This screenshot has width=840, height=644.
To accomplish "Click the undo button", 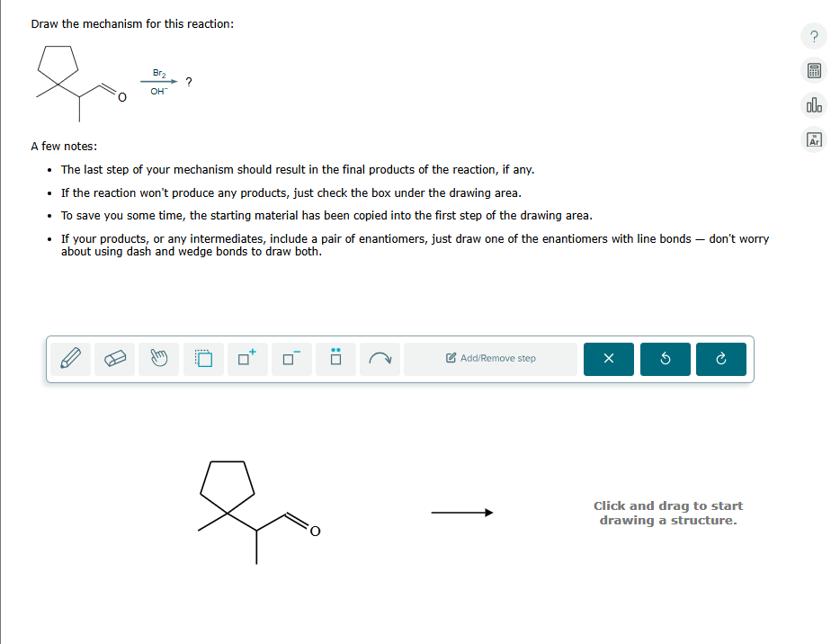I will pos(666,359).
